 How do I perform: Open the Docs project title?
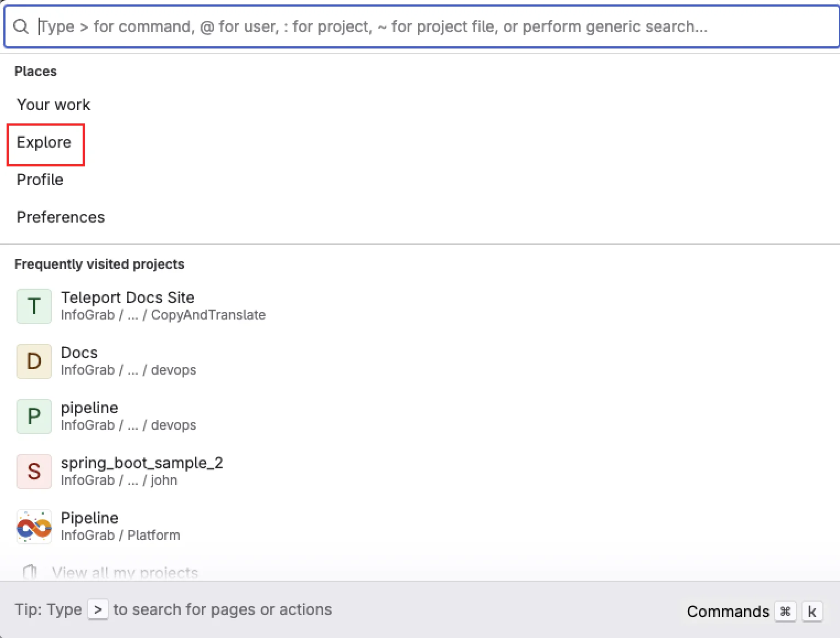[79, 353]
